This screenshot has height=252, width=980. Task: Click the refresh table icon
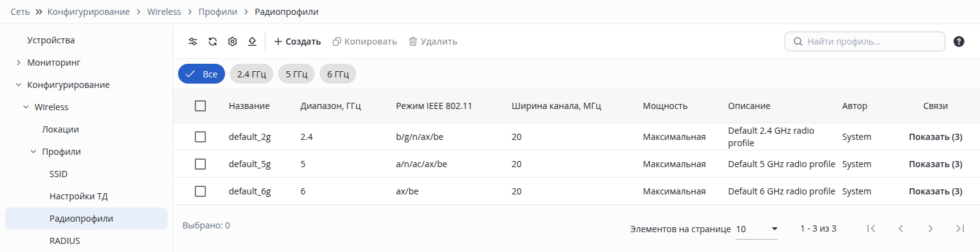pos(213,41)
